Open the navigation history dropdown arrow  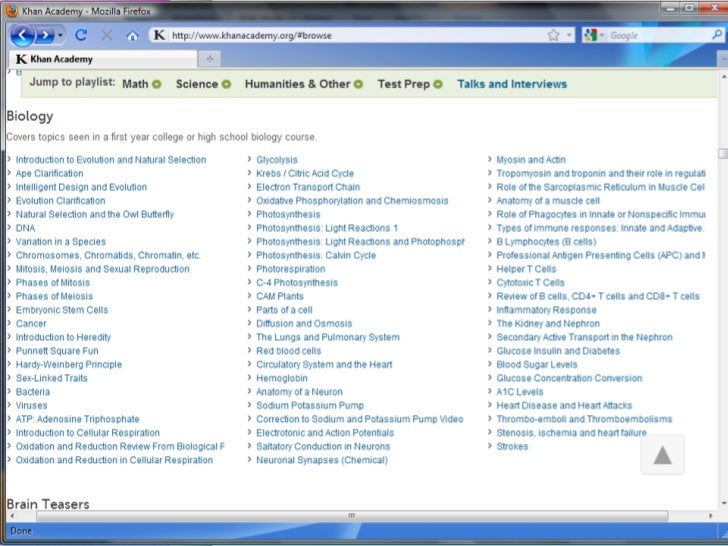(x=60, y=35)
